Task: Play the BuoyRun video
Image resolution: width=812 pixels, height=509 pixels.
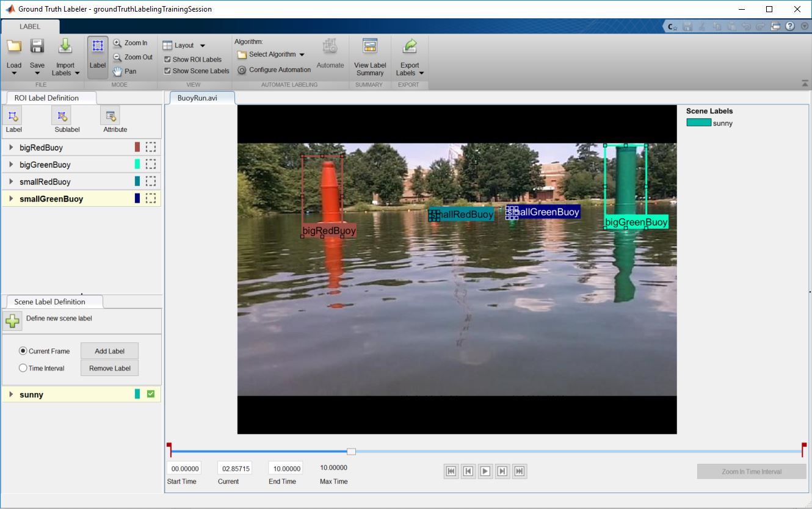Action: point(485,471)
